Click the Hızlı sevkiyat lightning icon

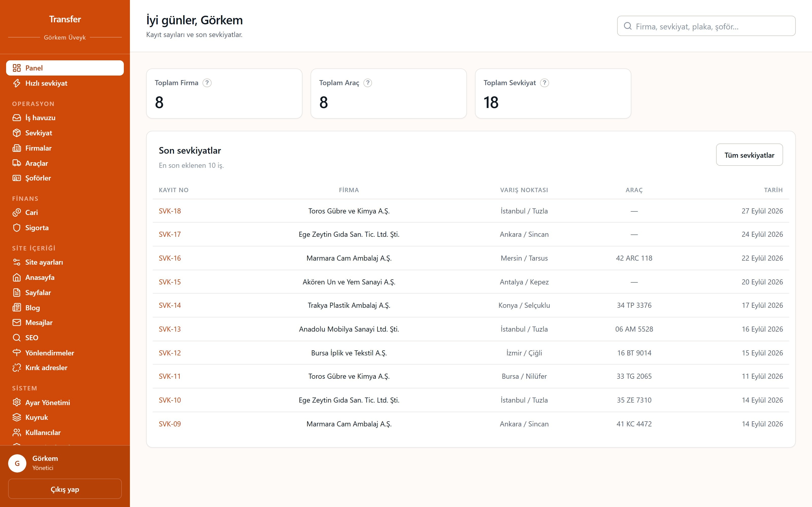tap(16, 83)
